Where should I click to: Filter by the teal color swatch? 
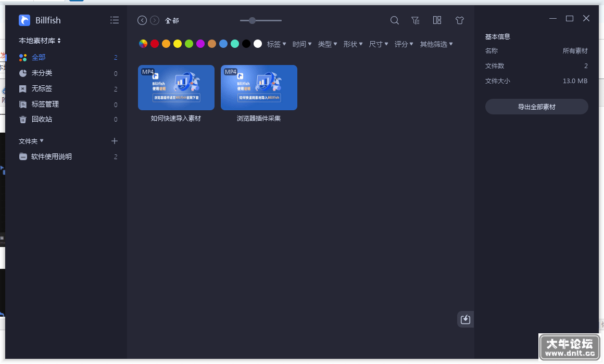point(235,44)
